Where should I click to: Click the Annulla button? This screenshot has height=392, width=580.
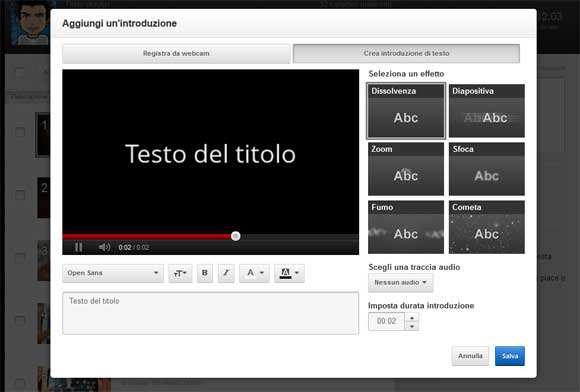pos(470,356)
